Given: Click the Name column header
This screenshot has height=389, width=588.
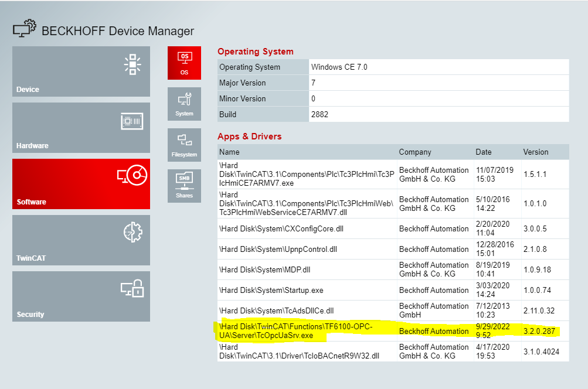Looking at the screenshot, I should coord(229,152).
